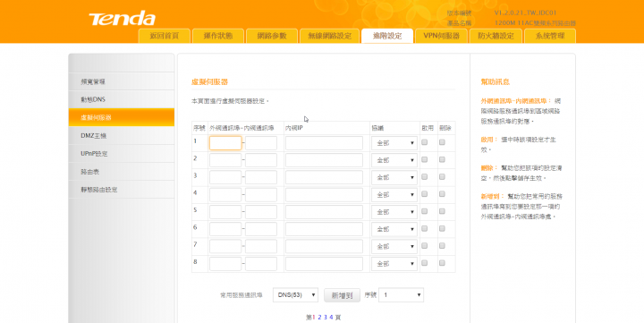Click the 內網IP field in row 6
Viewport: 644px width, 323px height.
pos(324,229)
